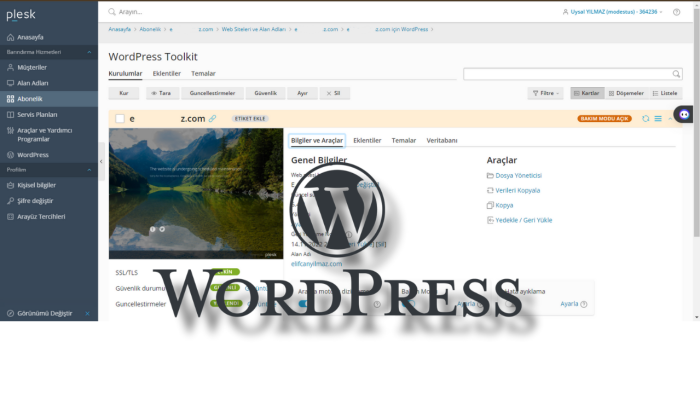The image size is (700, 394).
Task: Click Web Siteleri ve Alan Adları breadcrumb
Action: [x=254, y=29]
